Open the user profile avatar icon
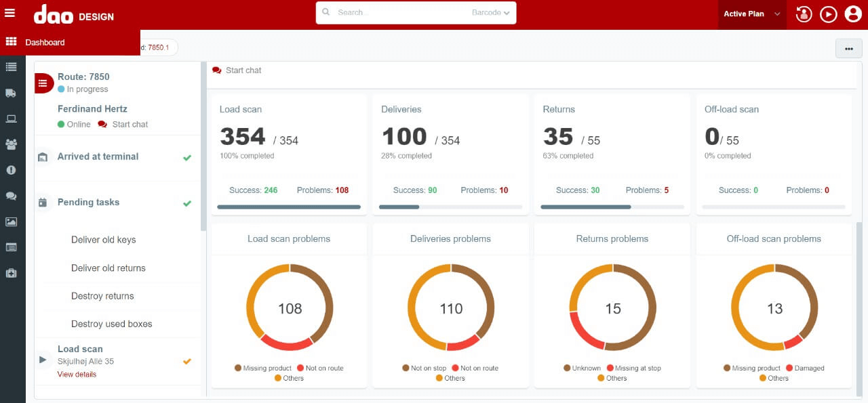The width and height of the screenshot is (868, 403). (x=852, y=14)
